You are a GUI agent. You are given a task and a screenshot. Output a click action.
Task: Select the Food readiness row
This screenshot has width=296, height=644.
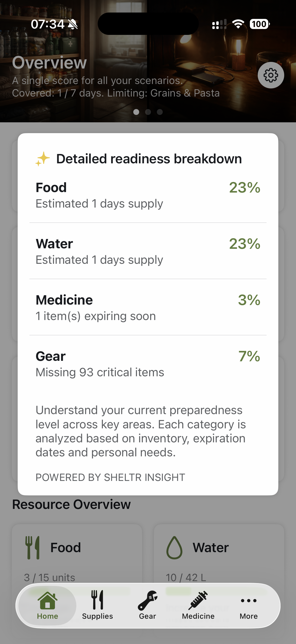click(x=148, y=195)
